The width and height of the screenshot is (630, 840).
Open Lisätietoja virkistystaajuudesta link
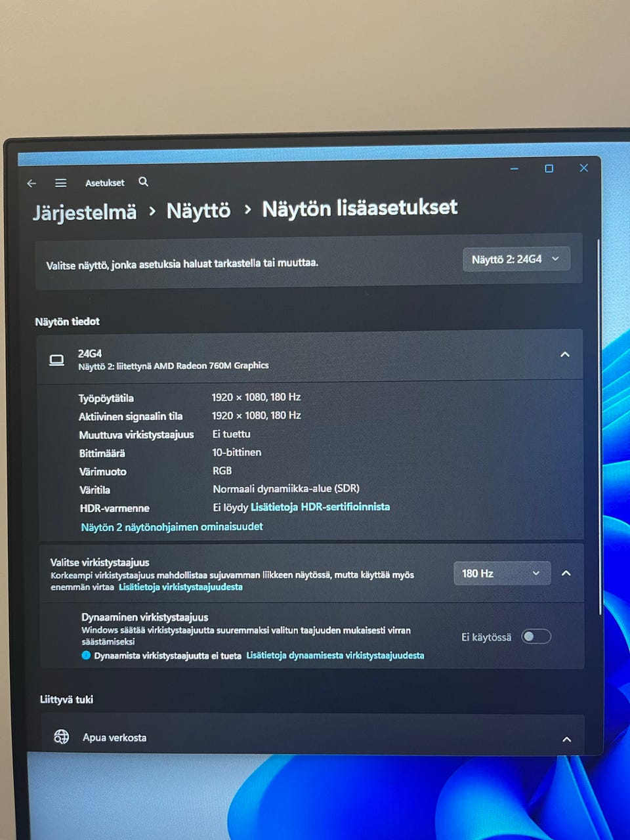(180, 587)
